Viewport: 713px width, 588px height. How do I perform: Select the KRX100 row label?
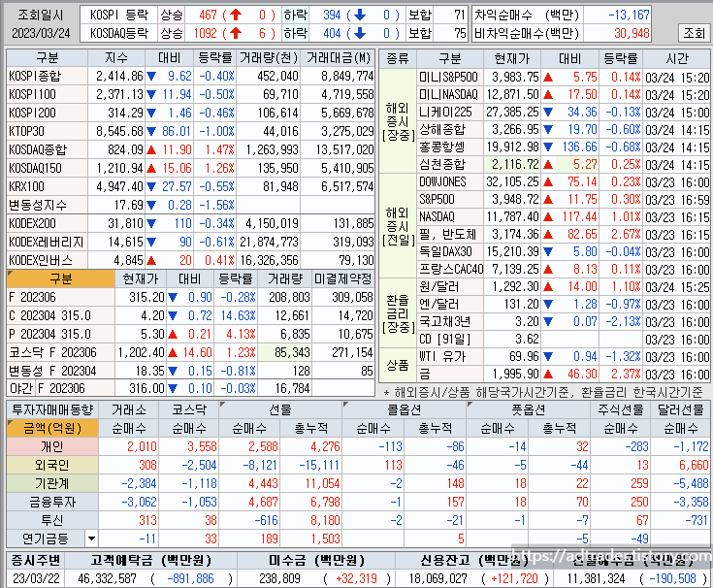pos(48,186)
